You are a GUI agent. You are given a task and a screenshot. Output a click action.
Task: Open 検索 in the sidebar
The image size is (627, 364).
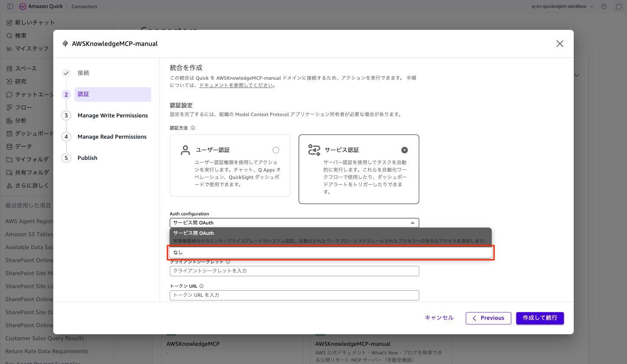click(16, 36)
